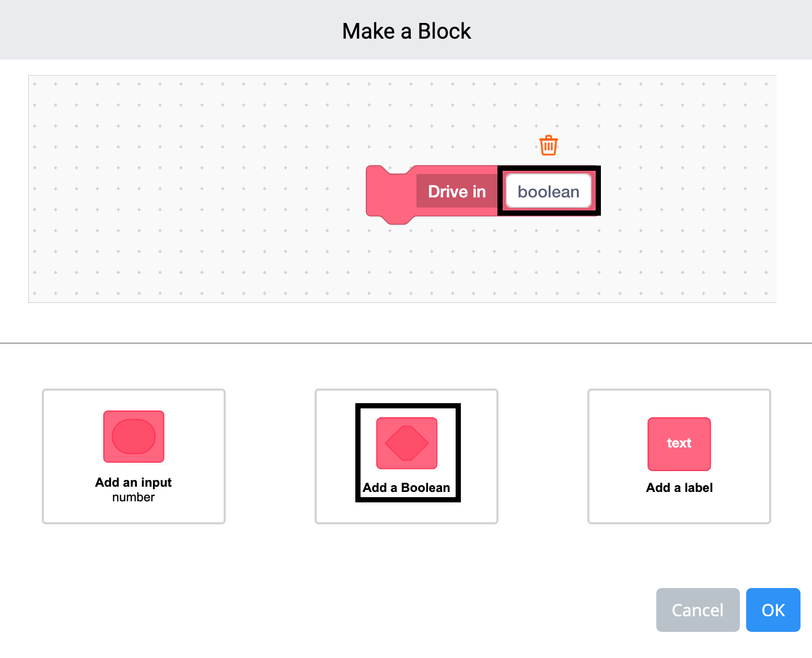
Task: Click the 'Add an input' caption text
Action: 133,482
